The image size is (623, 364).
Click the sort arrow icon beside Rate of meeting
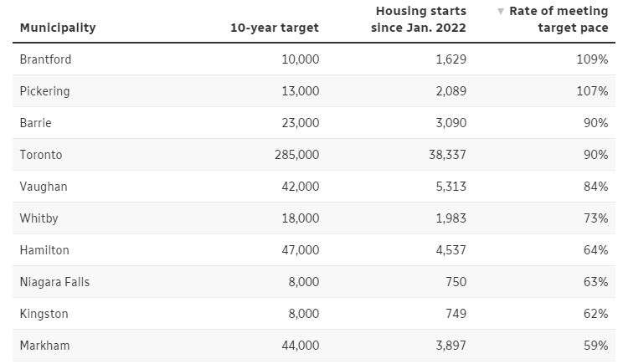501,12
